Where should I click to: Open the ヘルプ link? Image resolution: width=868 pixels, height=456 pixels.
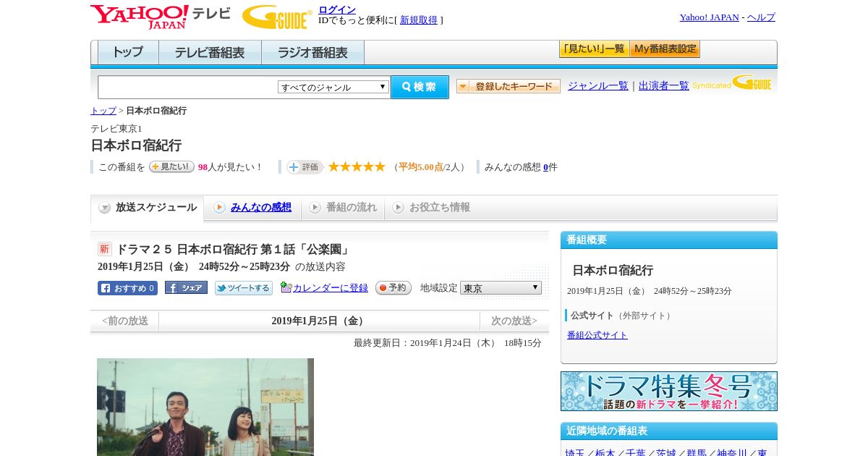tap(761, 17)
